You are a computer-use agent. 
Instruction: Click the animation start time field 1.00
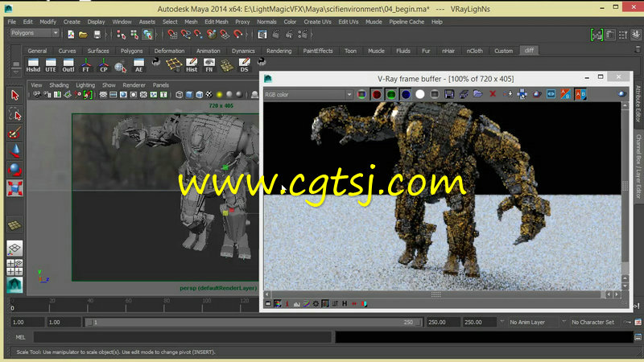(27, 323)
